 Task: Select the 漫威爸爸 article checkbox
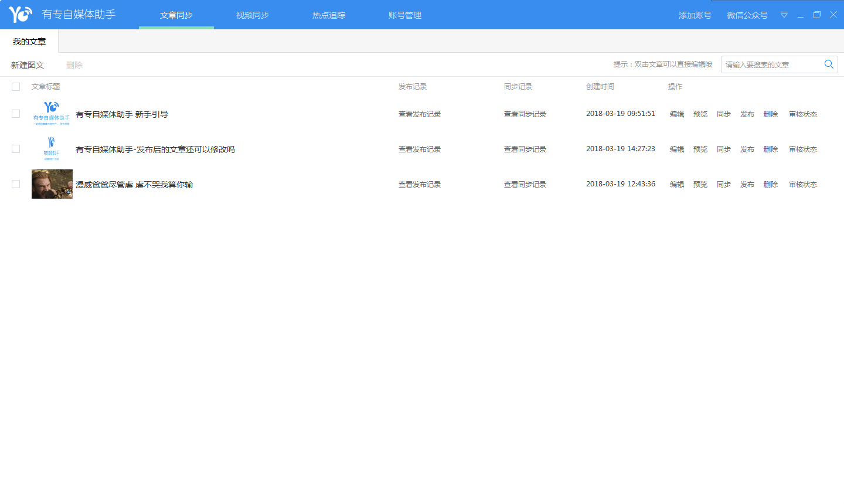click(16, 184)
